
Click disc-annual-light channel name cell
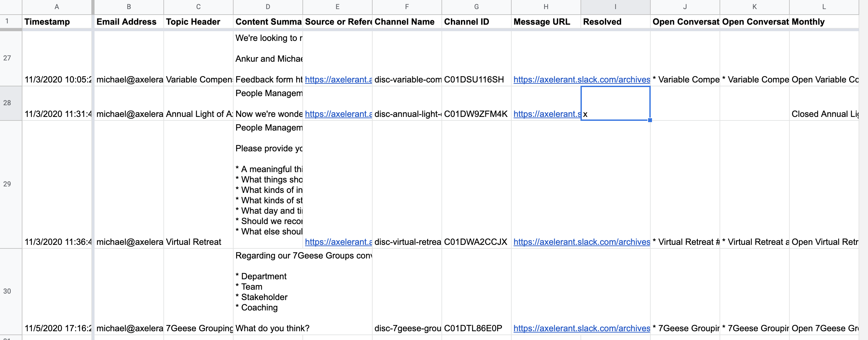pos(407,103)
